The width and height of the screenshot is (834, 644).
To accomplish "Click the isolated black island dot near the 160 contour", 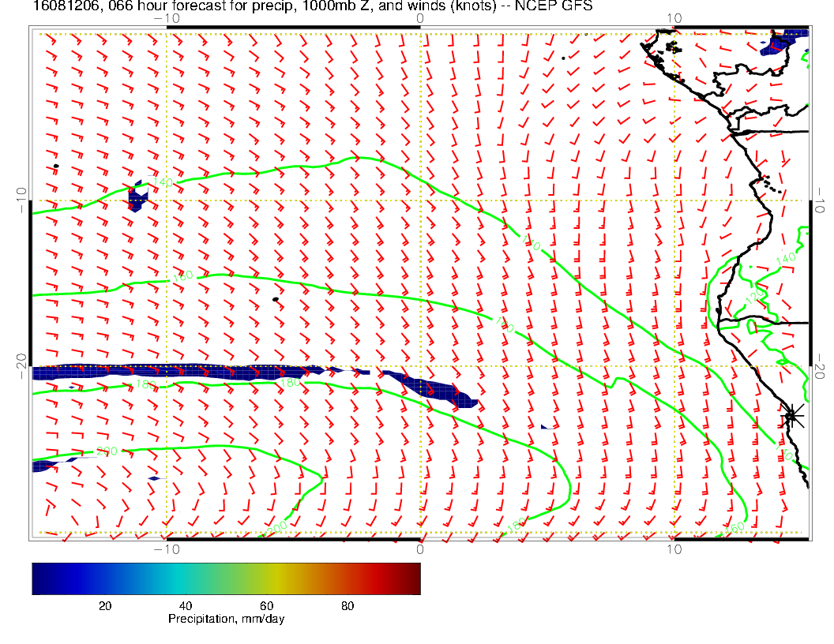I will pos(275,299).
